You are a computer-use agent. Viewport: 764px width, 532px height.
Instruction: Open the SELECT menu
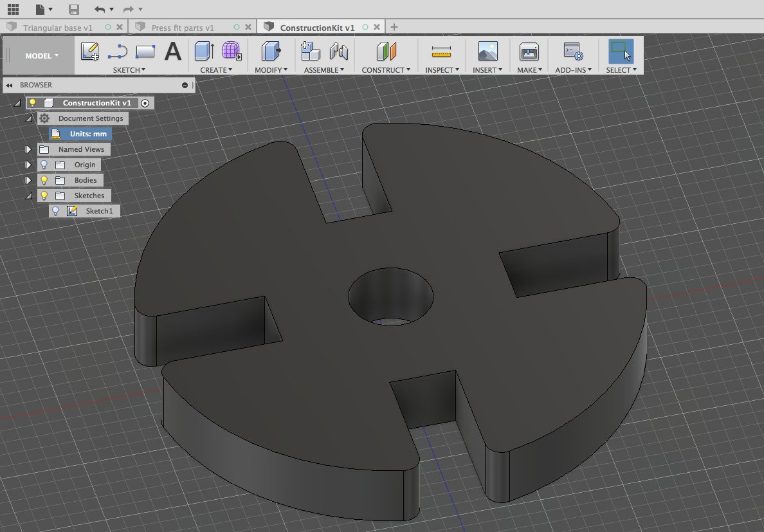(621, 70)
